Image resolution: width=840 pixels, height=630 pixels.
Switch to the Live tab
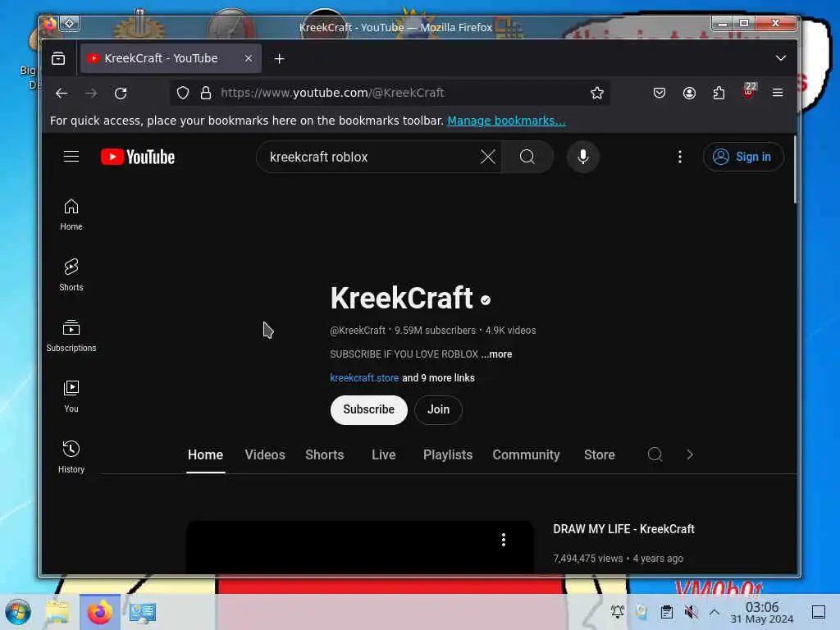point(384,454)
